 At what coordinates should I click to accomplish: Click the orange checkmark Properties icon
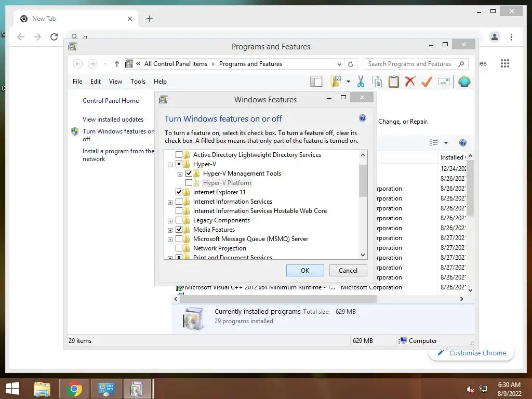click(x=427, y=82)
